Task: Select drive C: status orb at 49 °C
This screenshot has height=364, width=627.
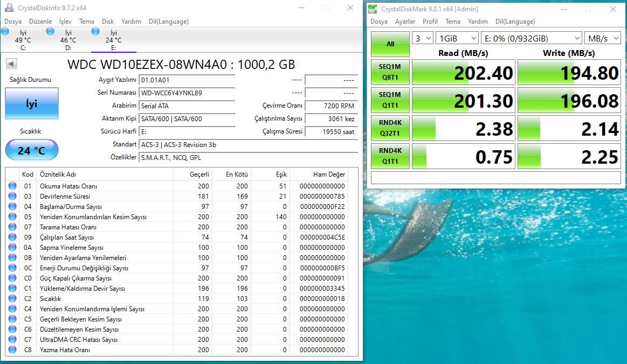Action: [x=5, y=32]
